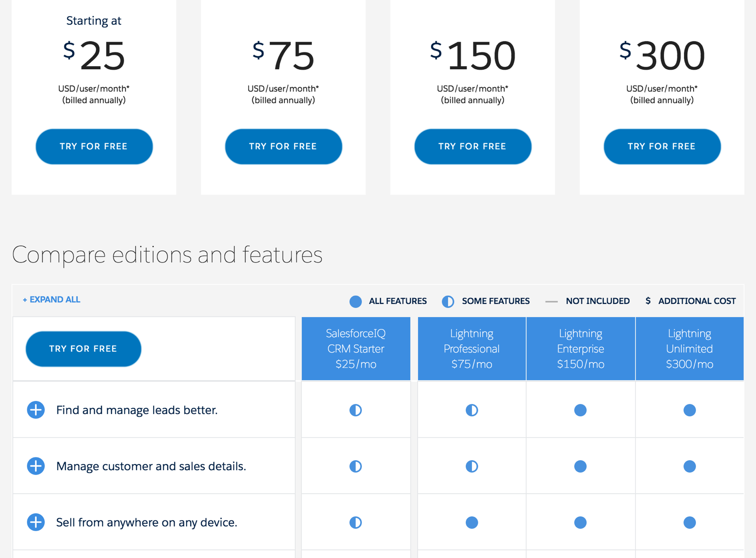Image resolution: width=756 pixels, height=558 pixels.
Task: Click full-circle icon for leads under Lightning Enterprise
Action: pos(580,410)
